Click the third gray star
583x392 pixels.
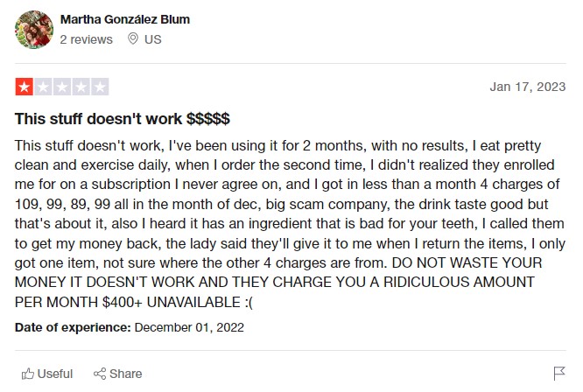tap(62, 87)
